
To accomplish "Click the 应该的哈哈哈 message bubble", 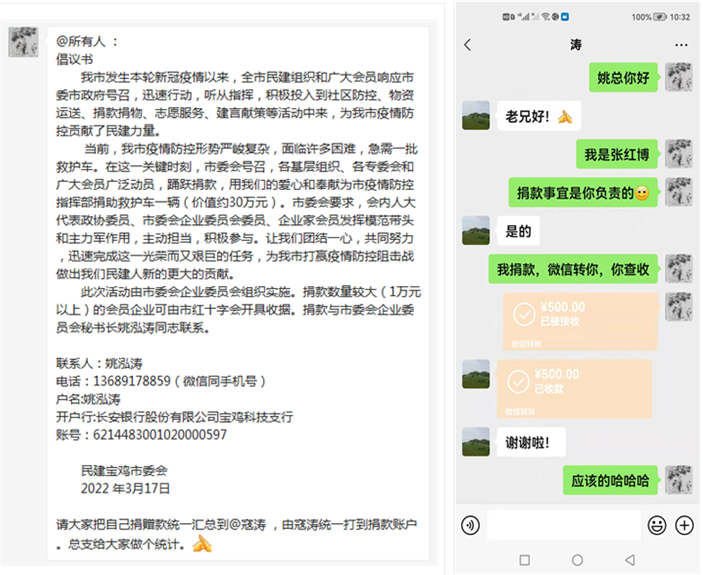I will [x=610, y=481].
